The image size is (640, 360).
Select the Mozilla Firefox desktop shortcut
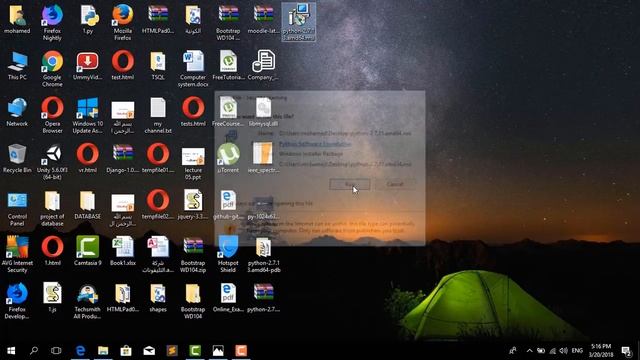[x=122, y=22]
